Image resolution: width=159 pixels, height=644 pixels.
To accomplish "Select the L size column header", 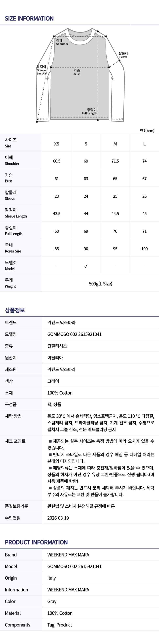I will pyautogui.click(x=144, y=144).
